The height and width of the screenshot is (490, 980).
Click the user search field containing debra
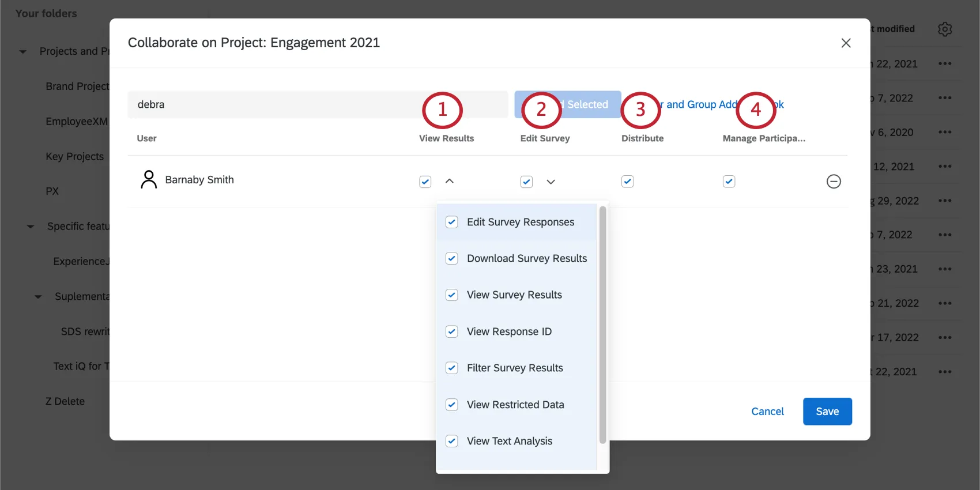pos(277,104)
